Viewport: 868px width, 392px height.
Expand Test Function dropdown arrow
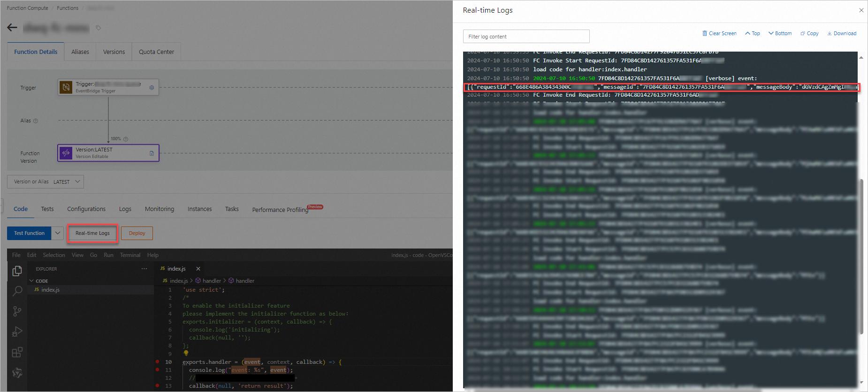pyautogui.click(x=58, y=233)
